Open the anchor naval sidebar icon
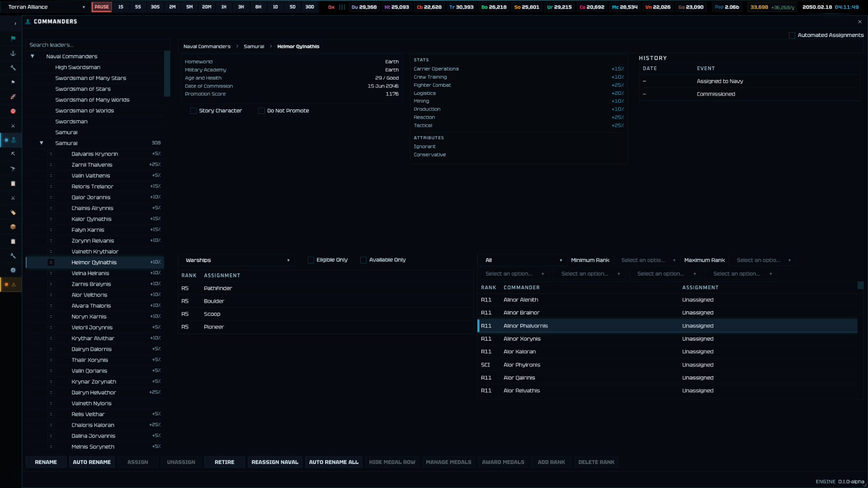 [x=13, y=53]
